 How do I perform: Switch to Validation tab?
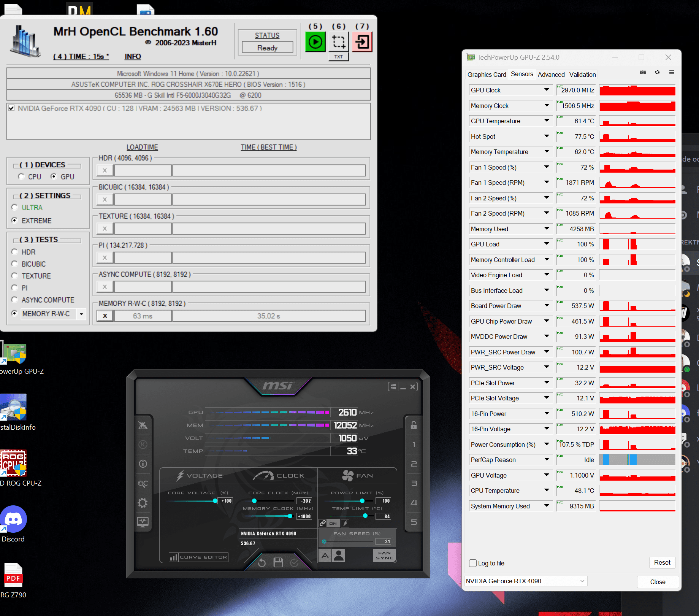[x=582, y=75]
